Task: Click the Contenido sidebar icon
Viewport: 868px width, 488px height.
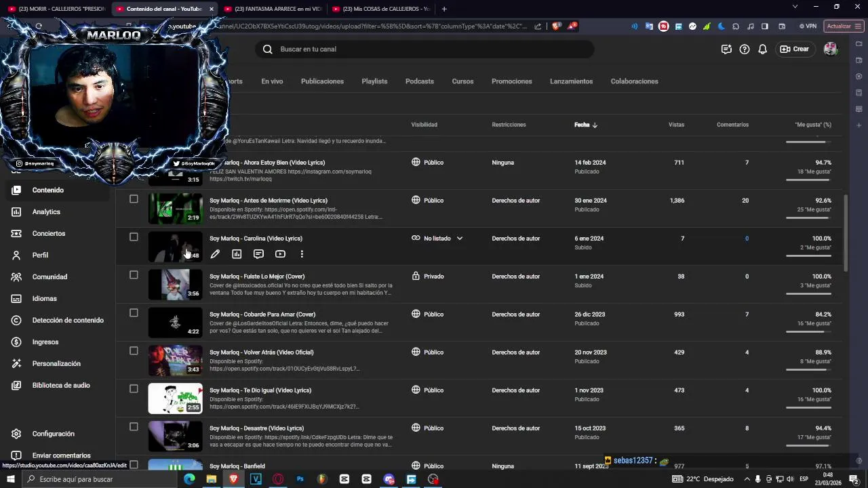Action: pyautogui.click(x=16, y=190)
